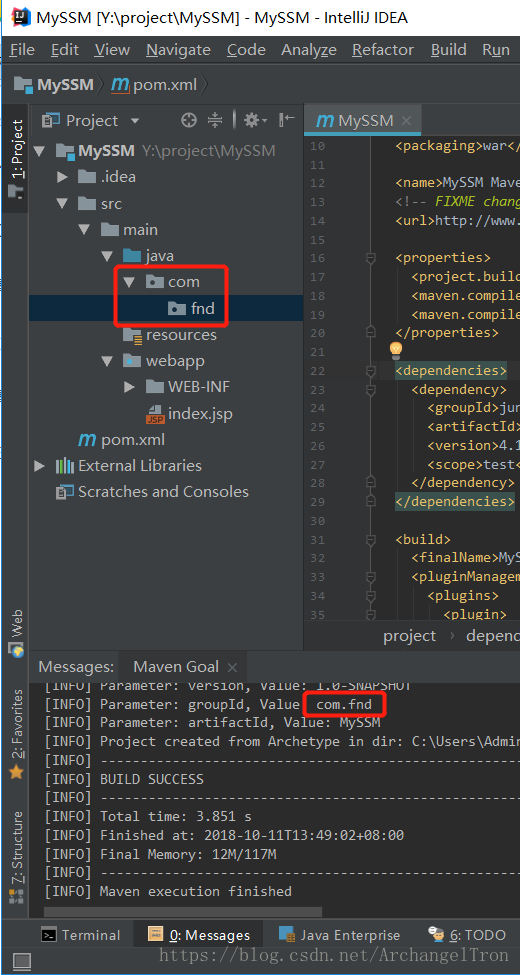
Task: Click line 22 in editor gutter
Action: point(318,371)
